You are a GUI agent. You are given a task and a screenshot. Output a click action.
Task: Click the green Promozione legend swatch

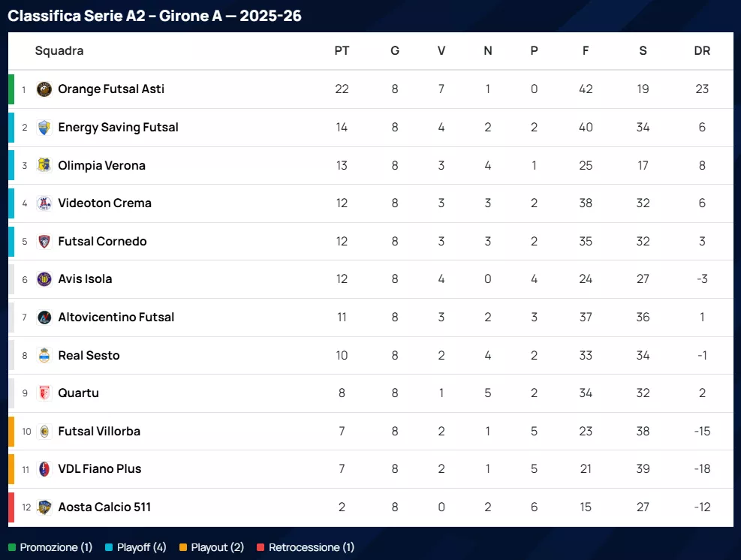point(12,547)
